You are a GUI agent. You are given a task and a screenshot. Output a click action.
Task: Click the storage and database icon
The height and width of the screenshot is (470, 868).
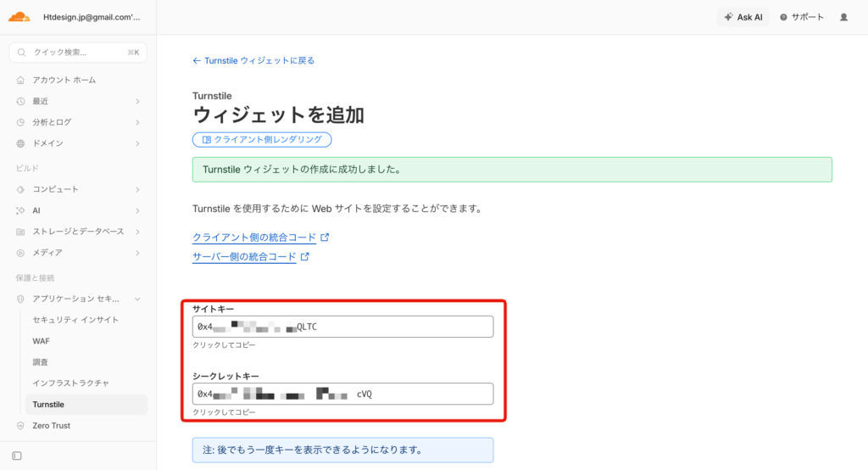[x=21, y=232]
